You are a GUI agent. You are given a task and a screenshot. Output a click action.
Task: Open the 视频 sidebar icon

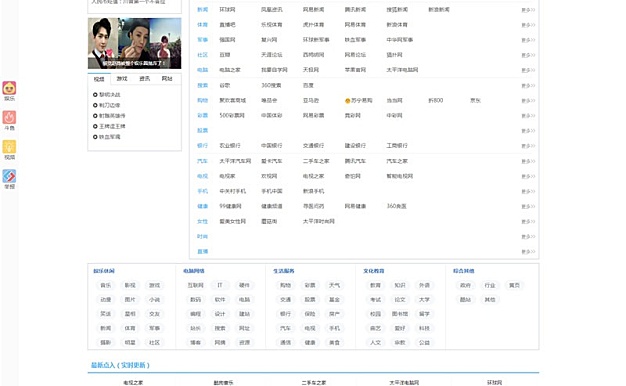tap(9, 147)
